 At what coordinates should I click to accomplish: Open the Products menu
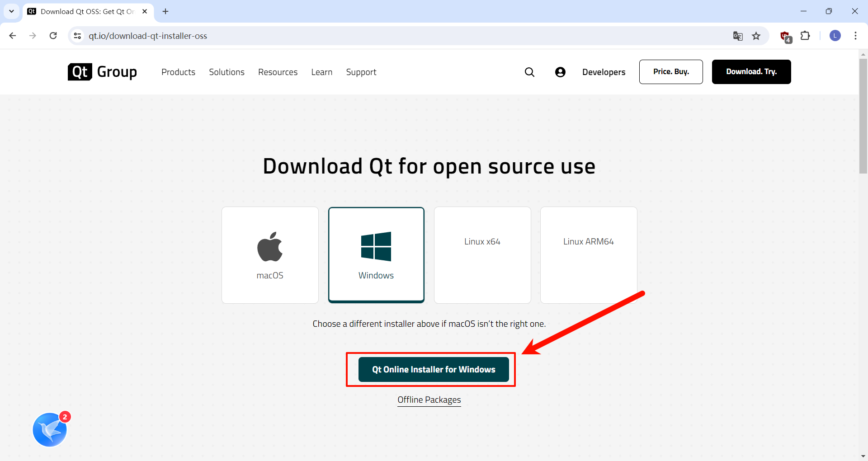[x=178, y=72]
